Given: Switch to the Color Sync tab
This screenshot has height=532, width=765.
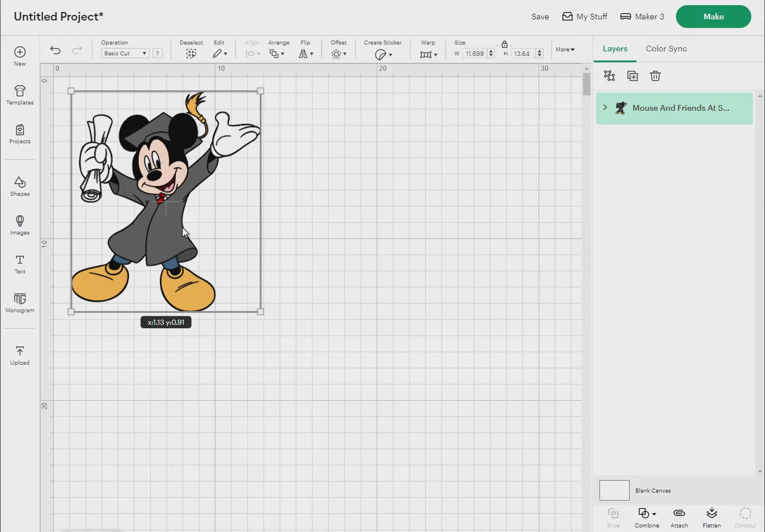Looking at the screenshot, I should click(x=666, y=49).
